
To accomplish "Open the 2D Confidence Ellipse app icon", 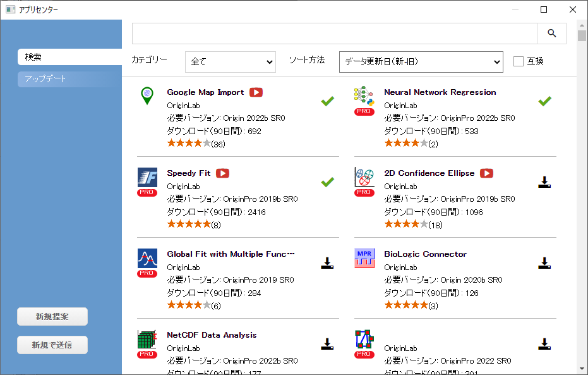I will tap(364, 177).
